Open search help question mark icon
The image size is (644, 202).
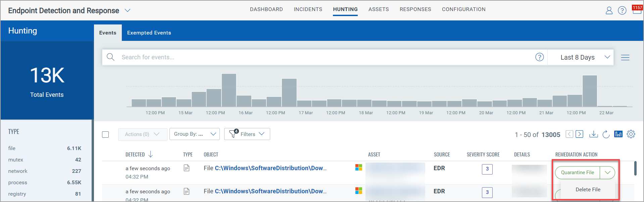539,57
